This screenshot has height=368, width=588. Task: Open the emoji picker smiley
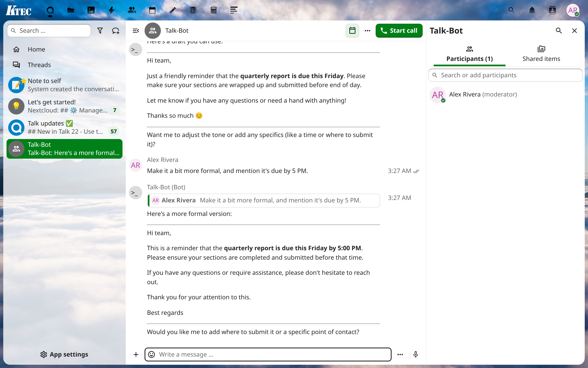tap(152, 354)
